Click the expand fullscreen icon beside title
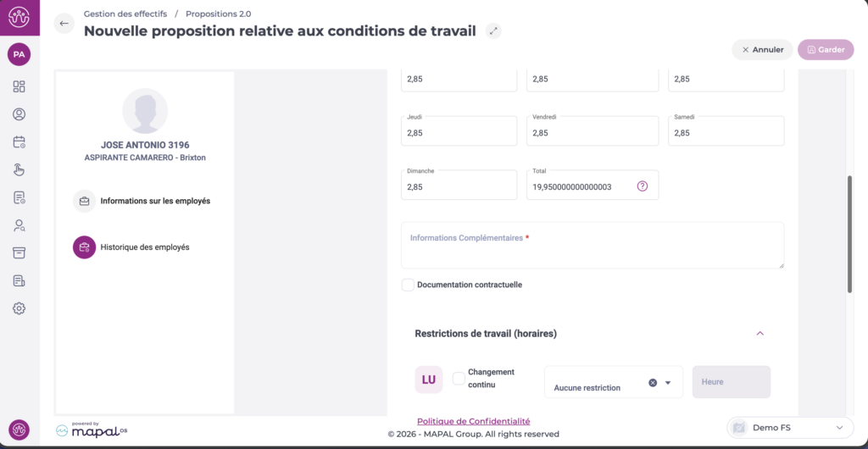Screen dimensions: 868x449 494,31
